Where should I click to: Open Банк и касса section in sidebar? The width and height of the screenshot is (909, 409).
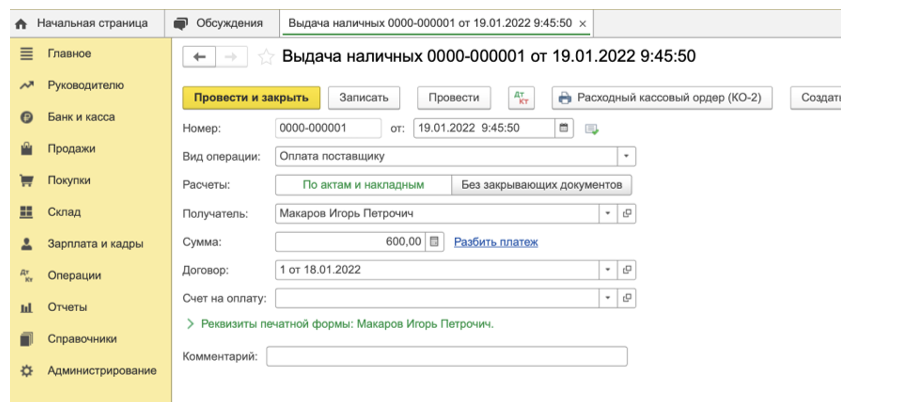pos(81,117)
